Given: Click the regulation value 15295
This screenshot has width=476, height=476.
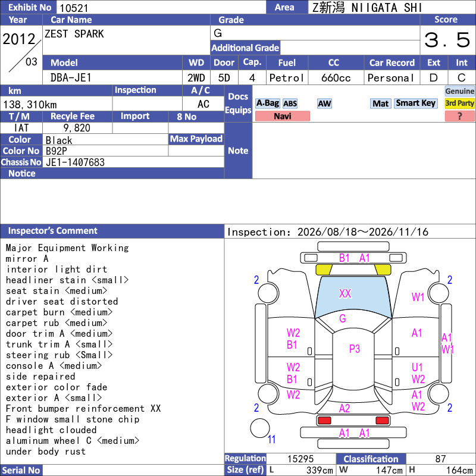Looking at the screenshot, I should pos(300,459).
